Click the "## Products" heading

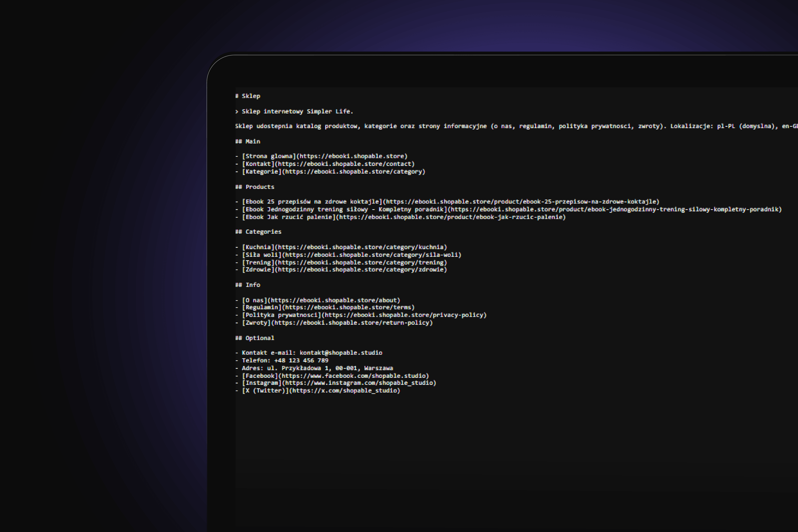coord(255,187)
